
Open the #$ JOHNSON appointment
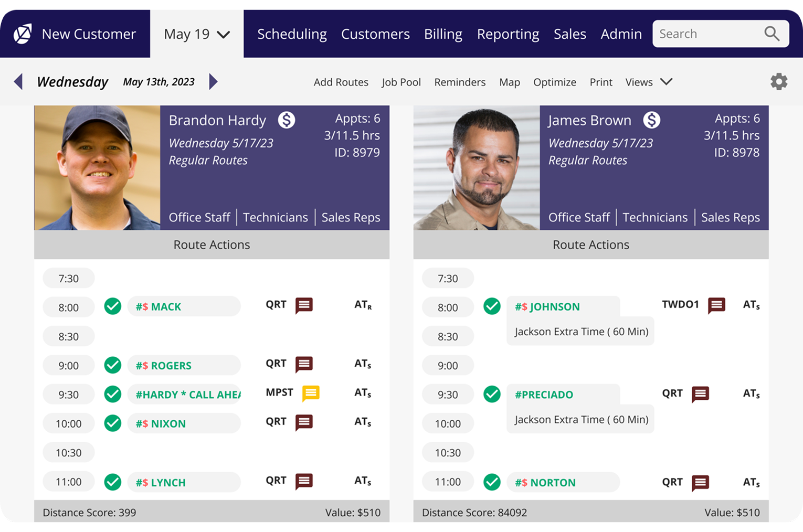tap(563, 306)
